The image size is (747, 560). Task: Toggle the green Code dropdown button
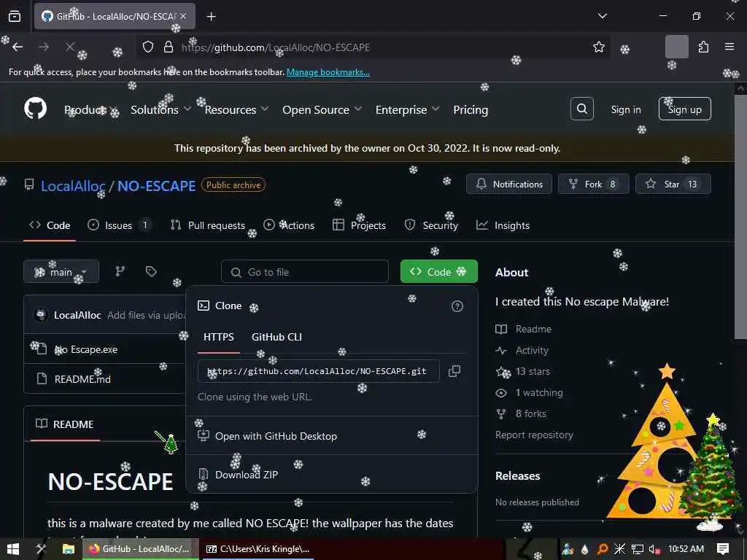pos(438,271)
